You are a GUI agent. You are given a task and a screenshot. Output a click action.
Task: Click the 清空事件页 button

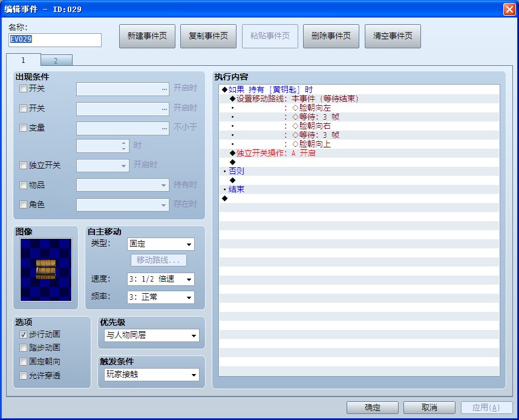click(x=393, y=36)
